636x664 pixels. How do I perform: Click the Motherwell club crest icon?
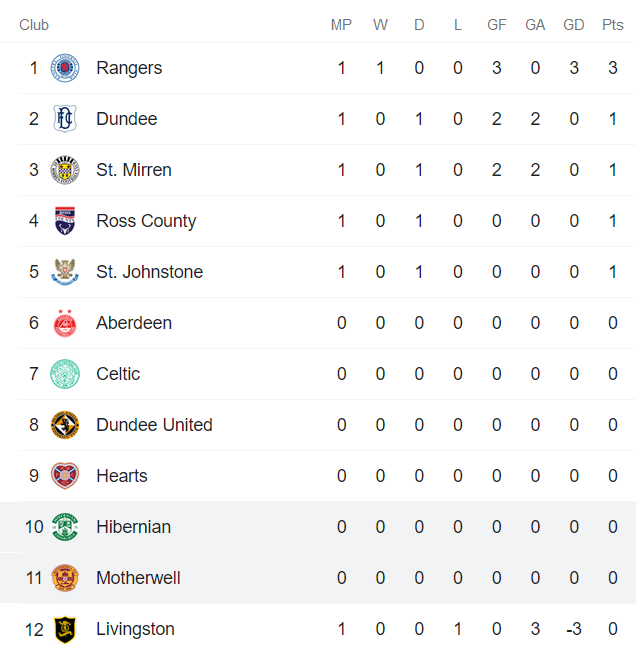65,578
